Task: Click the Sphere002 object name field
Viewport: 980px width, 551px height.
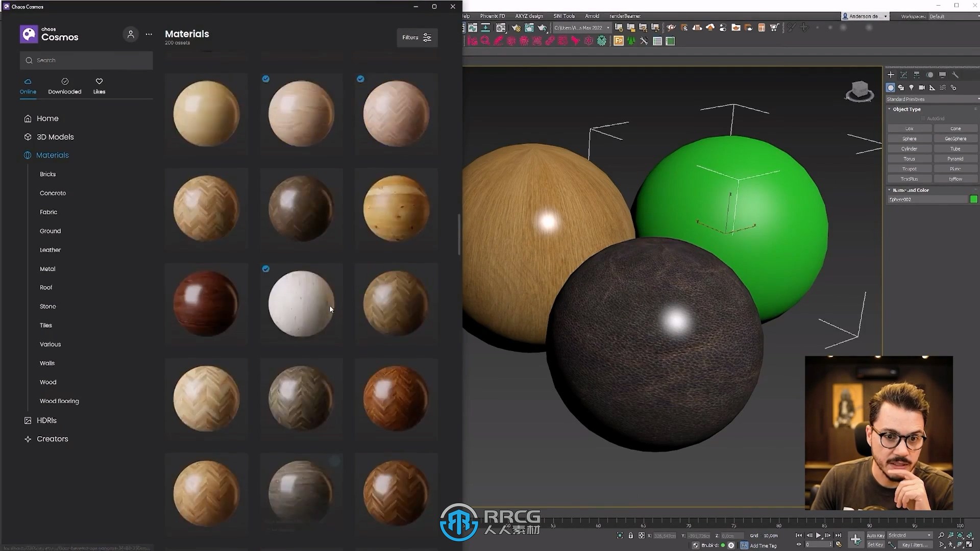Action: [x=927, y=199]
